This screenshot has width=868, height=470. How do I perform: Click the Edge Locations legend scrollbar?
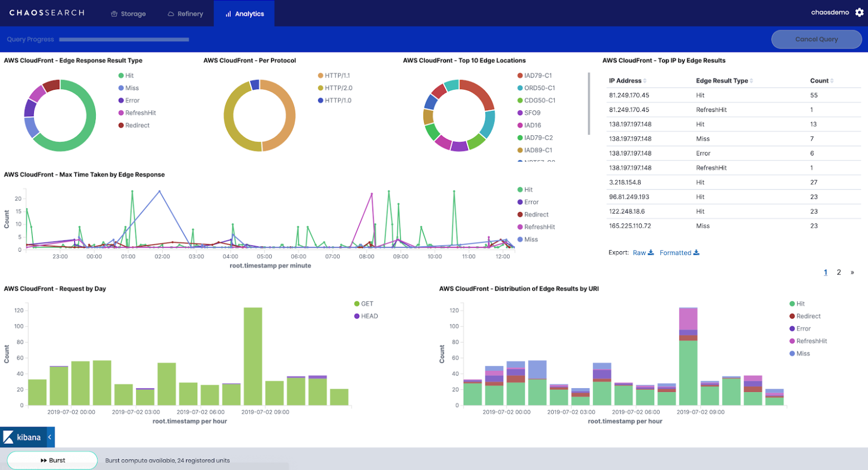[589, 104]
